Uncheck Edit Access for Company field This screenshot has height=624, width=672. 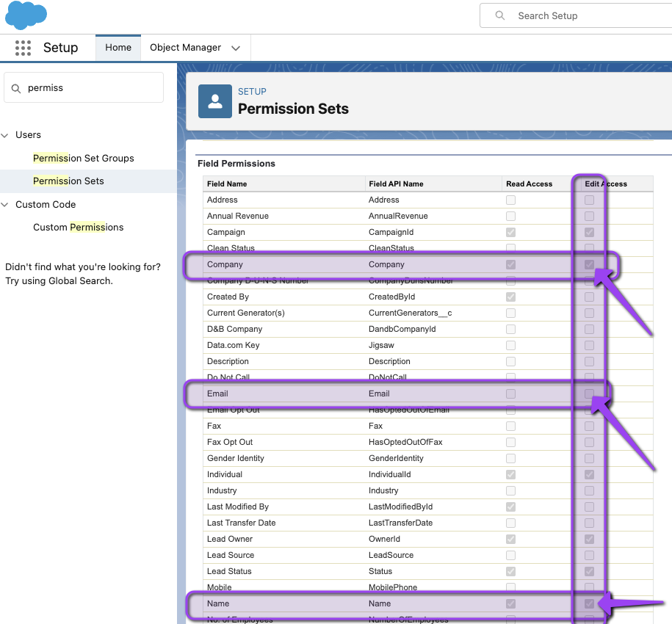coord(589,265)
